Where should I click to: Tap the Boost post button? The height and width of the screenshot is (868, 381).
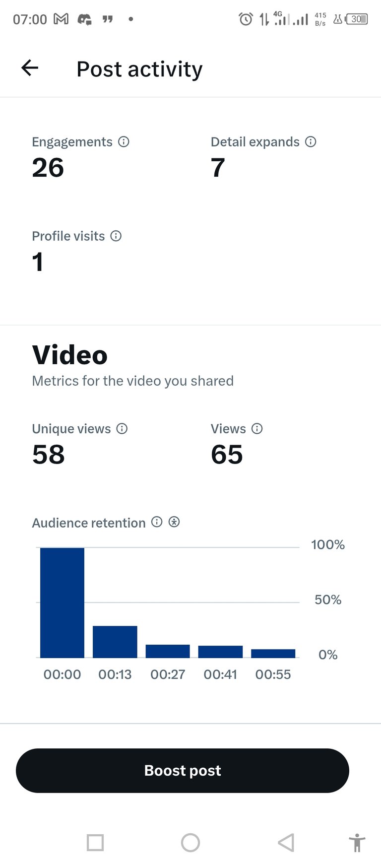pyautogui.click(x=183, y=770)
